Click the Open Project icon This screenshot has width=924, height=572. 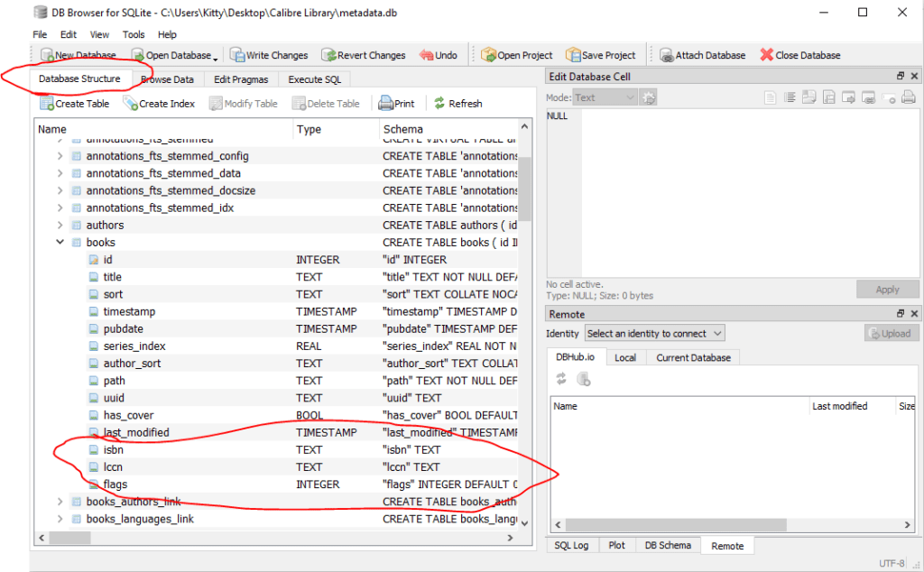pos(488,55)
